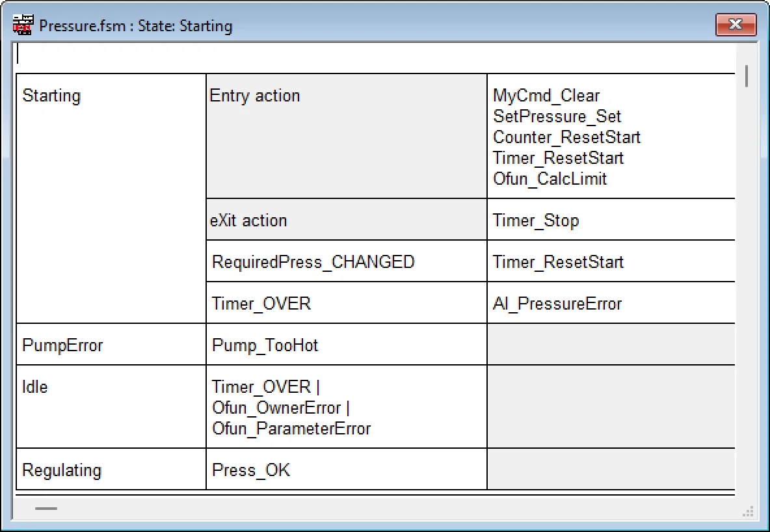Screen dimensions: 770x532
Task: Click the horizontal scrollbar at window bottom
Action: point(46,508)
